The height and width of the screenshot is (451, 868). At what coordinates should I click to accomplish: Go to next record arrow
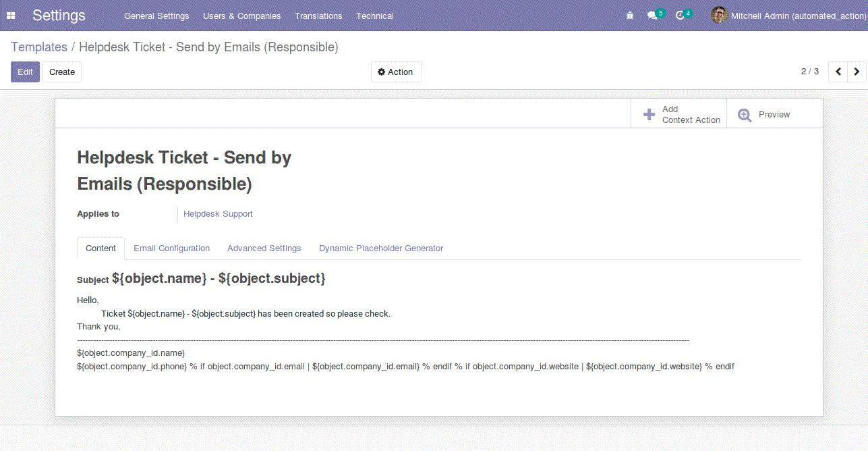click(x=857, y=72)
